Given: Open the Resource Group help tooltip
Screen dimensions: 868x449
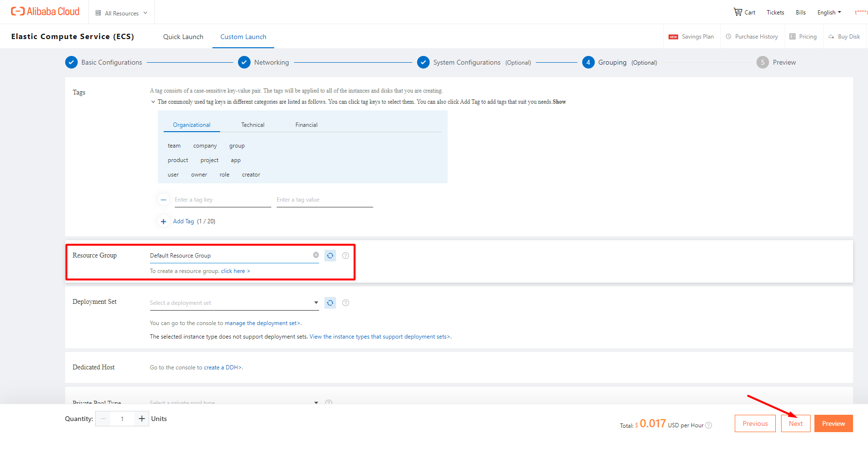Looking at the screenshot, I should coord(346,255).
